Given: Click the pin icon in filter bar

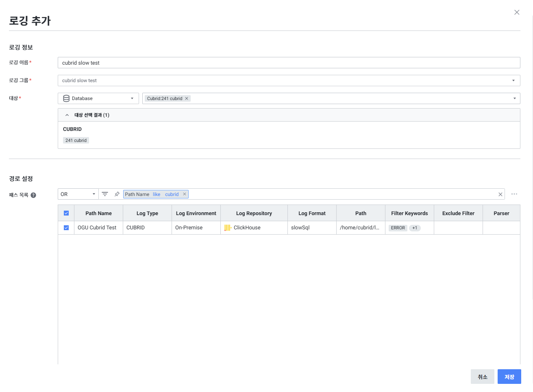Looking at the screenshot, I should tap(117, 194).
